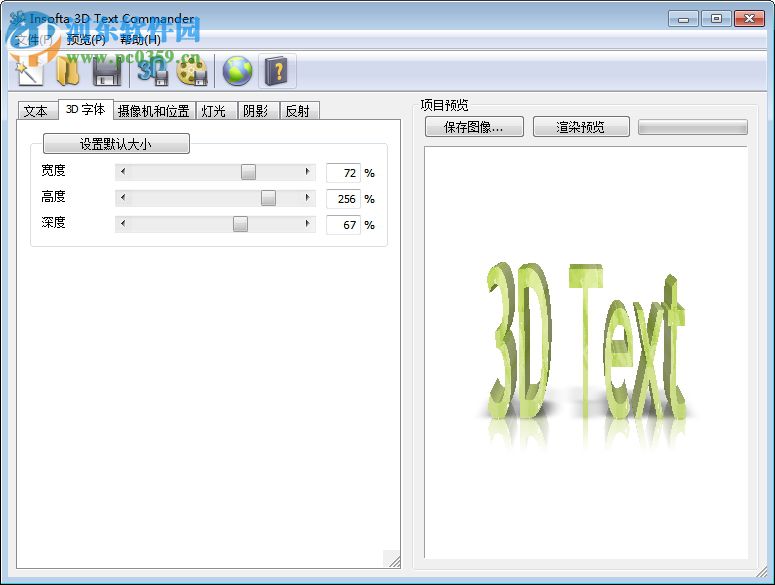
Task: Click the save animation film reel icon
Action: click(x=192, y=71)
